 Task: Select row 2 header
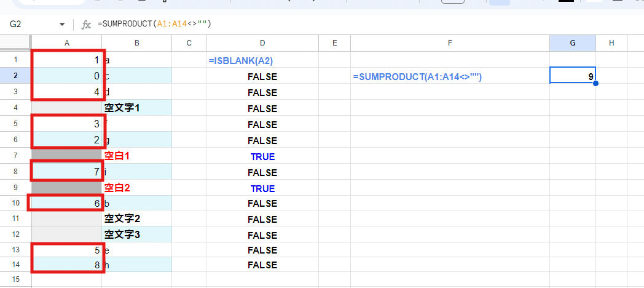point(15,76)
